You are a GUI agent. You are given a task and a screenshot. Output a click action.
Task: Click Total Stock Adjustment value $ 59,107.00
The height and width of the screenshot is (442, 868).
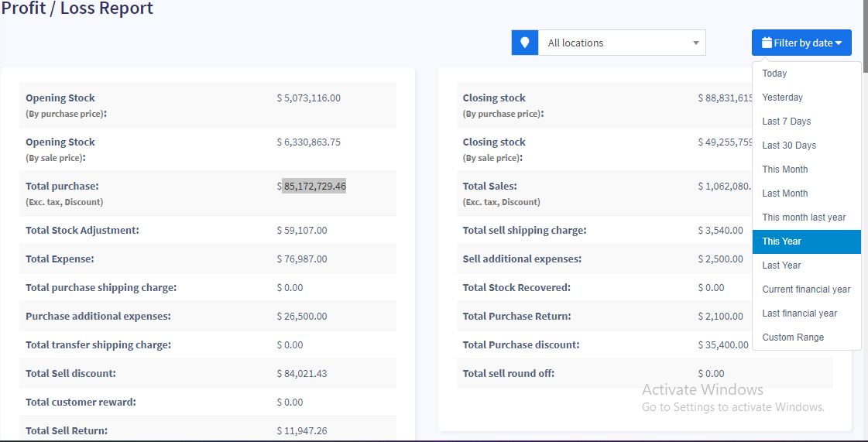[302, 230]
